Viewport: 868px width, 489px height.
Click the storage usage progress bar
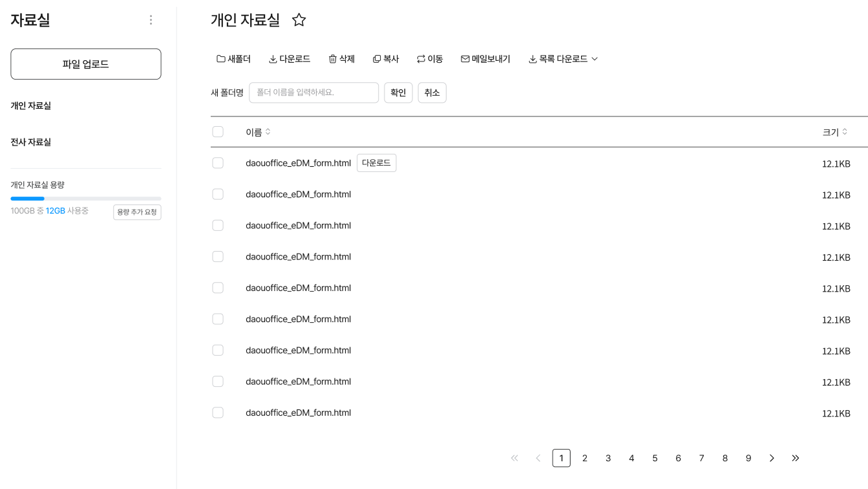(86, 199)
